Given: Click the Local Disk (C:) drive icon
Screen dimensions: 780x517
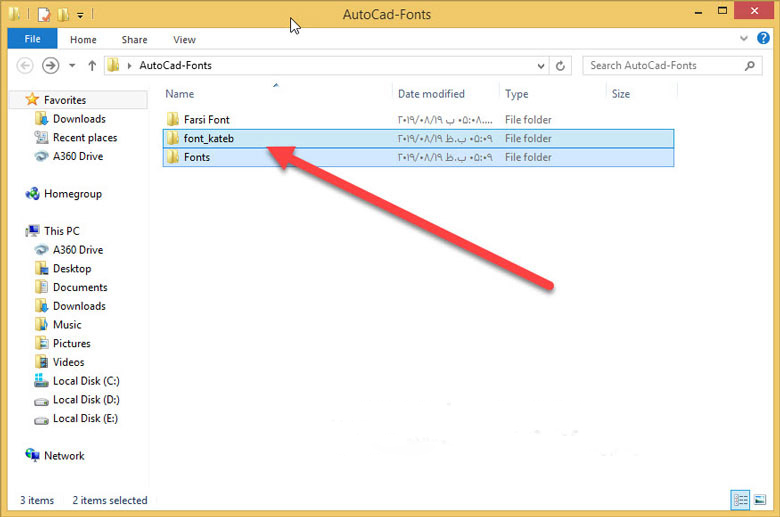Looking at the screenshot, I should click(x=41, y=381).
